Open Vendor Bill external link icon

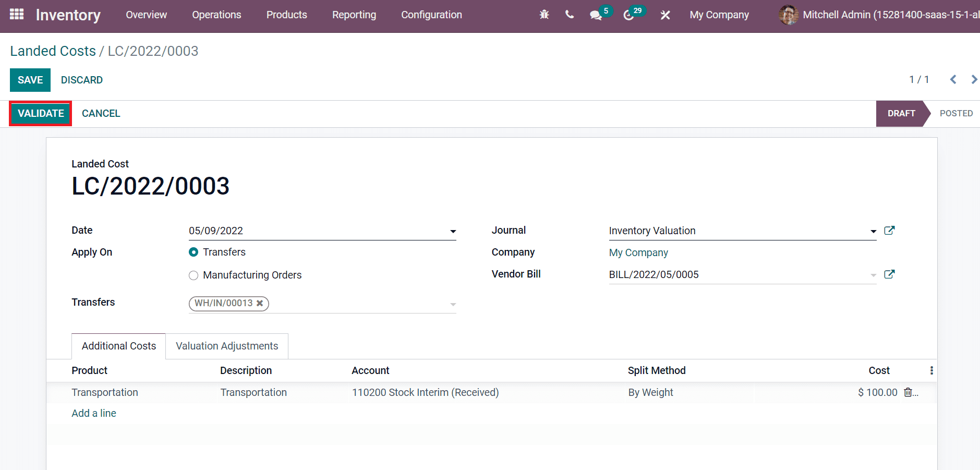[x=889, y=274]
